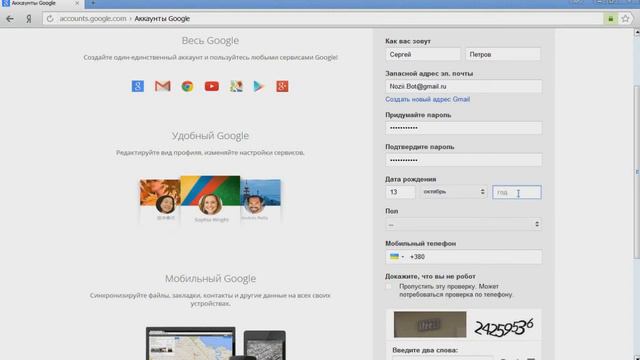Viewport: 640px width, 360px height.
Task: Click the captcha photo with house number
Action: 430,324
